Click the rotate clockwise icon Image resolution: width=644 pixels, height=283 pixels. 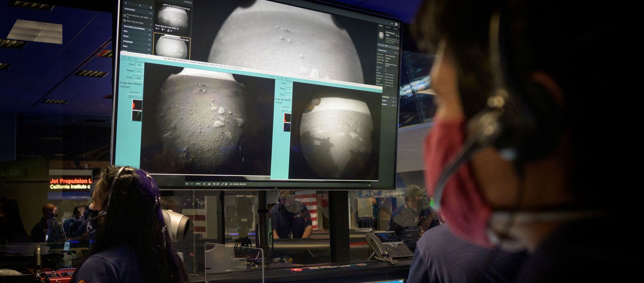(x=218, y=184)
